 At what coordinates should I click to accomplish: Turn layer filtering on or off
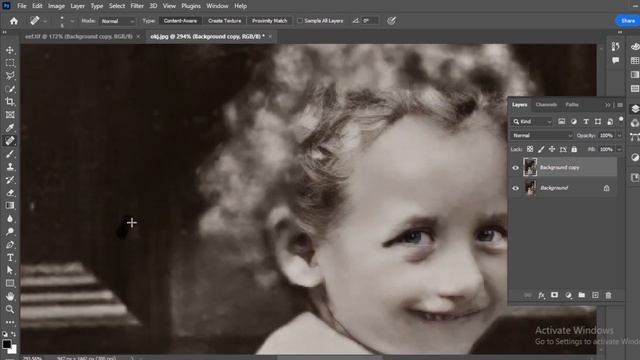[x=621, y=120]
